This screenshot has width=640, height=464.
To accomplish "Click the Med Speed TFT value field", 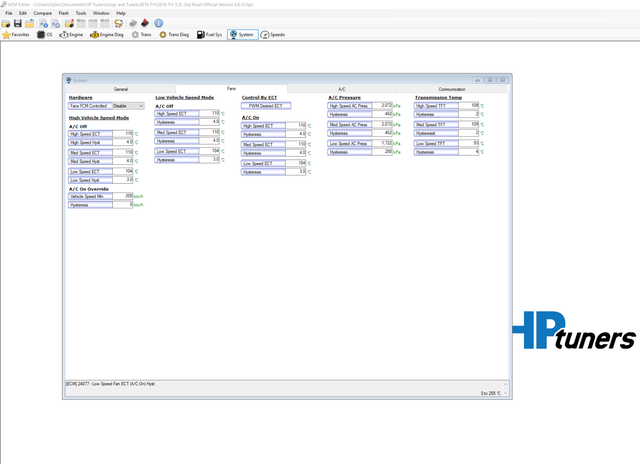I will pyautogui.click(x=469, y=124).
